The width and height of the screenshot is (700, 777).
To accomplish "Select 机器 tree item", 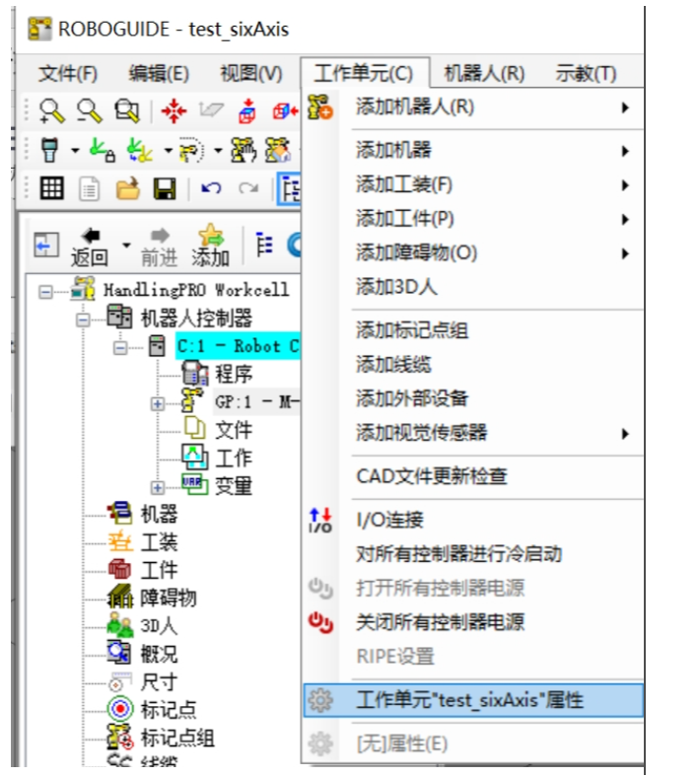I will [159, 514].
